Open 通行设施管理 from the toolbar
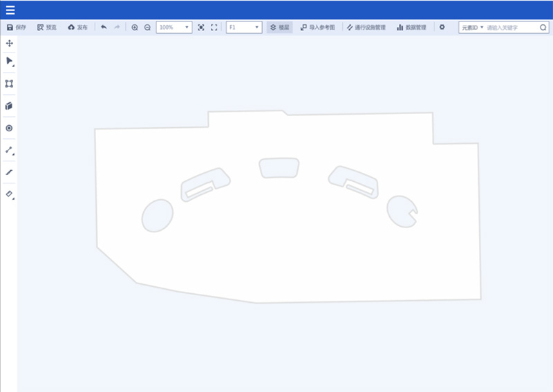553x392 pixels. (x=366, y=28)
